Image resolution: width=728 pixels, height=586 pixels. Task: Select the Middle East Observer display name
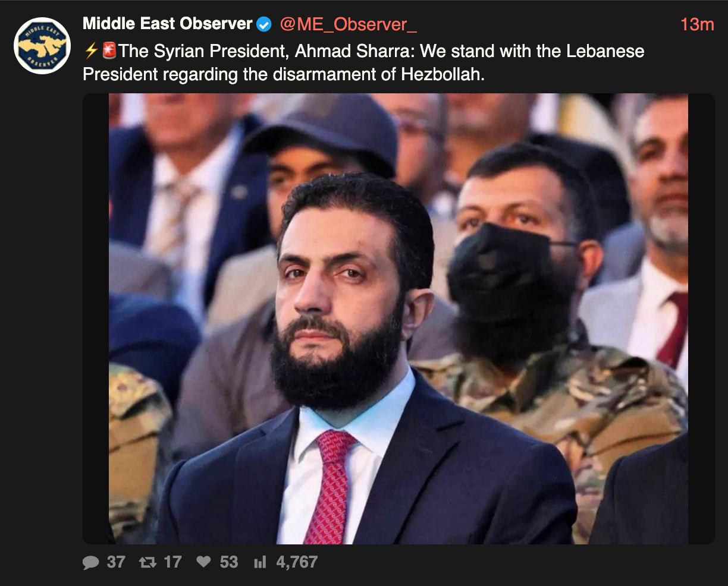click(168, 24)
